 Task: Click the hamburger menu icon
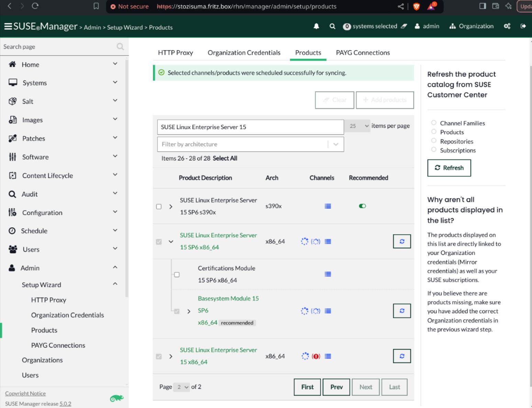point(8,26)
